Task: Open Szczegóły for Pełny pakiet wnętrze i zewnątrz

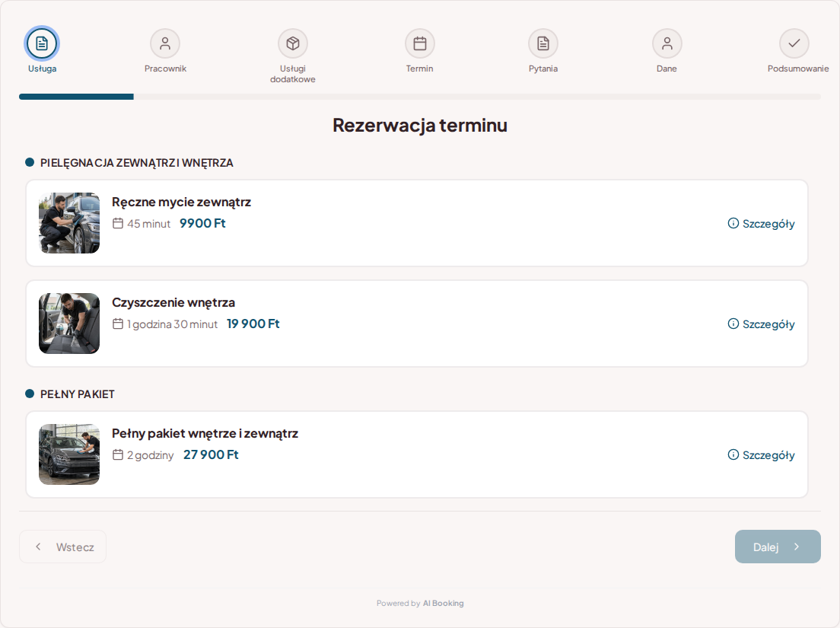Action: [x=761, y=455]
